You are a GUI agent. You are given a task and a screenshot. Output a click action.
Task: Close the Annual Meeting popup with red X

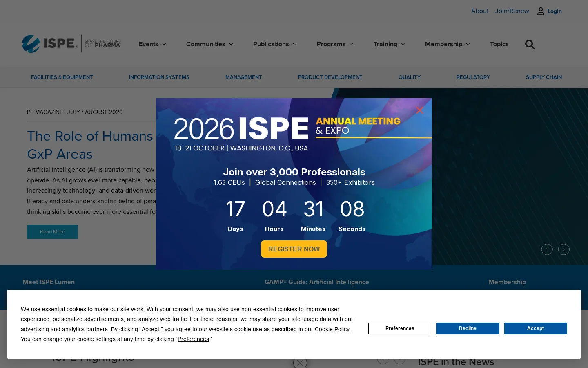420,110
